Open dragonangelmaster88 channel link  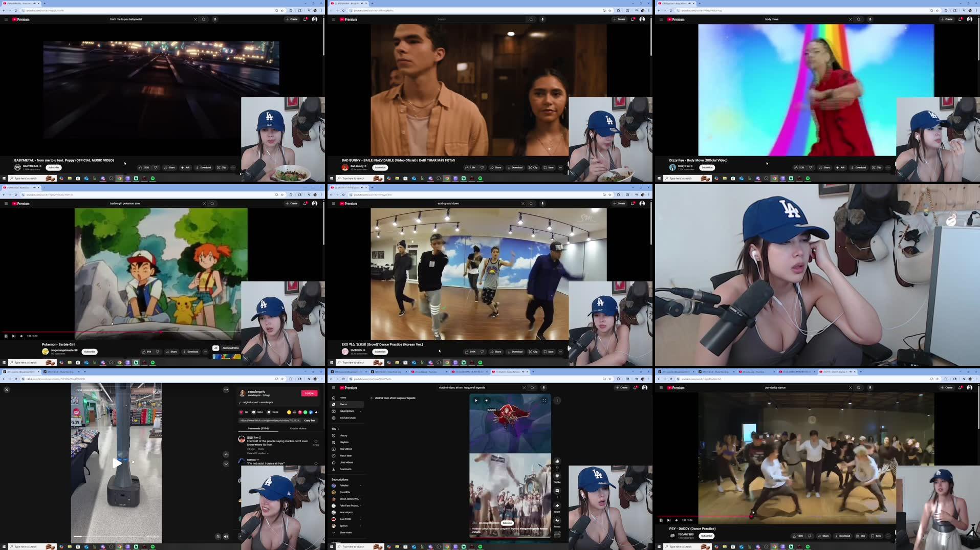pos(64,350)
